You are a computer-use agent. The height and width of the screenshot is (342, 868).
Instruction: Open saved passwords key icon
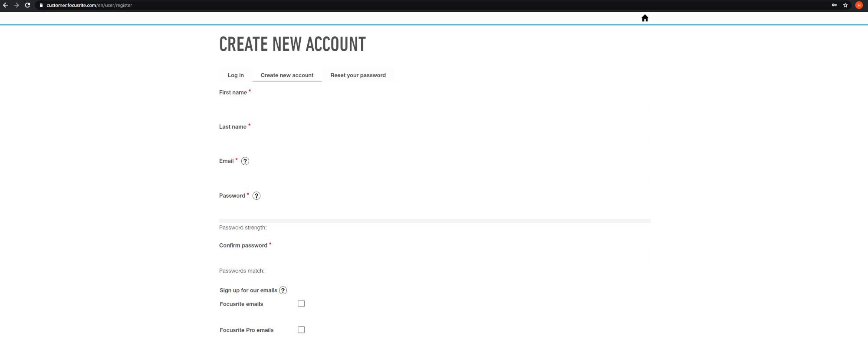click(x=834, y=5)
